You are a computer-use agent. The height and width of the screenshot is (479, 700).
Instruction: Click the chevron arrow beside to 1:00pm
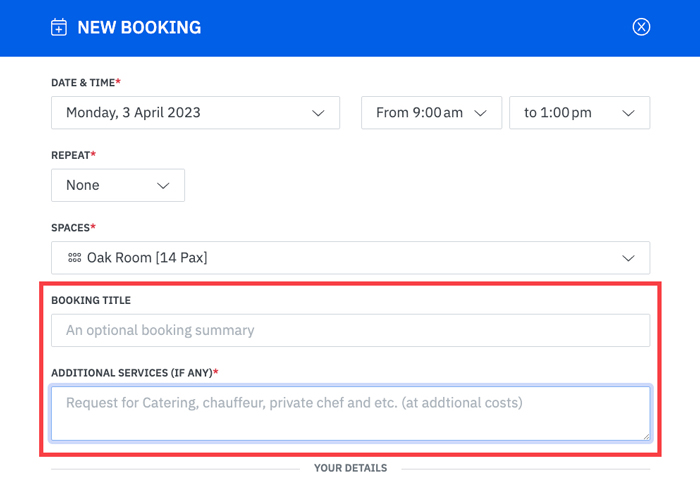click(x=628, y=113)
